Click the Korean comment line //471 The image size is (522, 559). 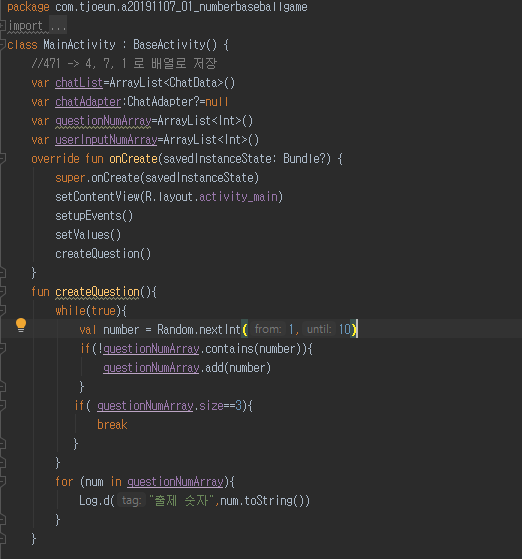pyautogui.click(x=124, y=63)
